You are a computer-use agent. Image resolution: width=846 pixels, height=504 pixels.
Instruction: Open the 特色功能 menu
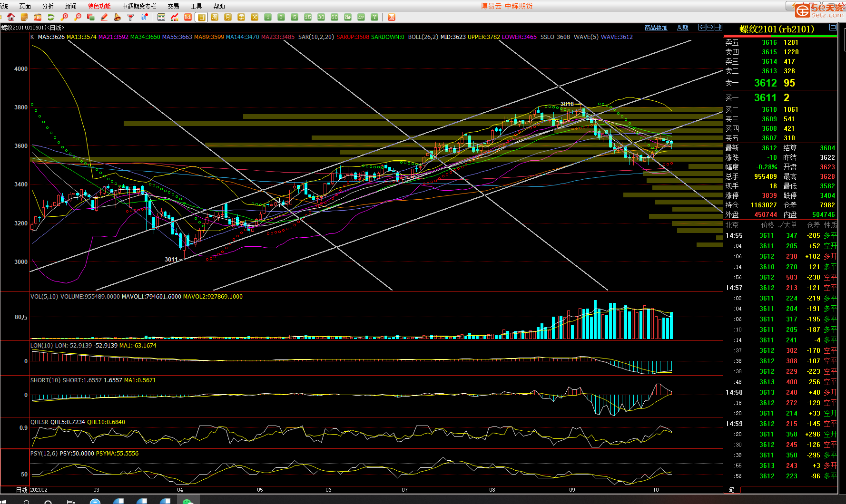click(99, 6)
